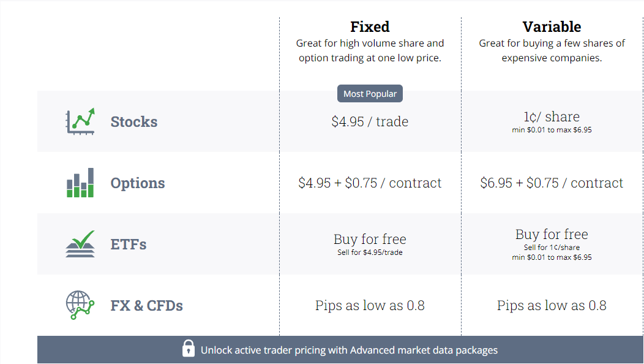Click the Stocks line chart icon
This screenshot has width=644, height=364.
pos(80,121)
